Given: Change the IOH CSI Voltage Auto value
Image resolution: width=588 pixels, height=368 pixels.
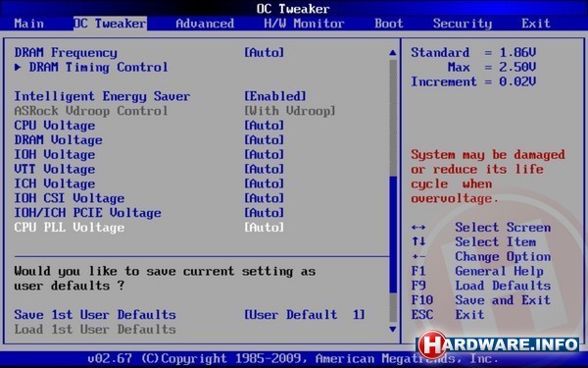Looking at the screenshot, I should pyautogui.click(x=264, y=198).
